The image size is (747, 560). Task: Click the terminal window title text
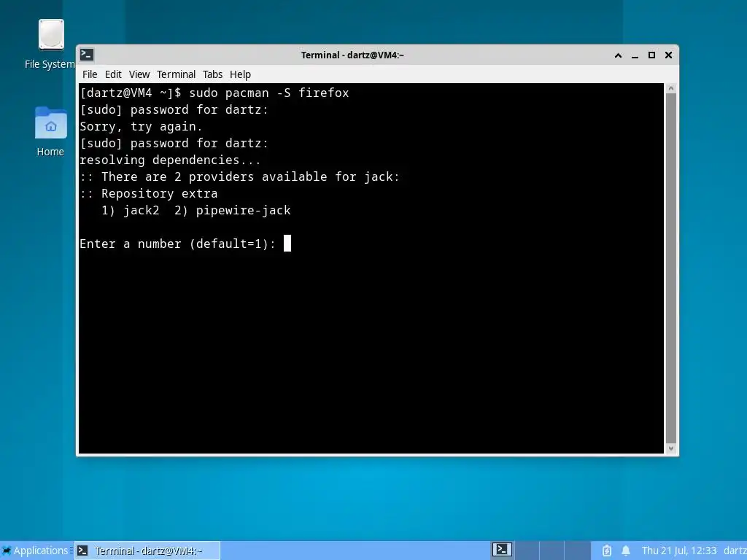[x=352, y=55]
